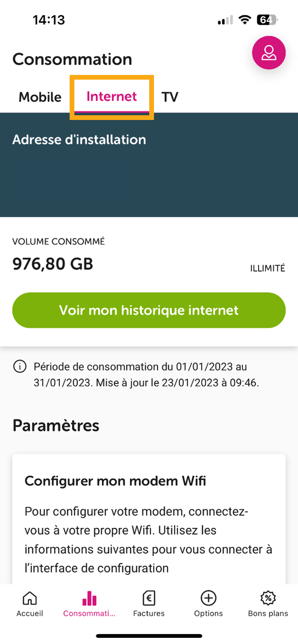Select the Internet tab
The width and height of the screenshot is (298, 644).
tap(111, 97)
